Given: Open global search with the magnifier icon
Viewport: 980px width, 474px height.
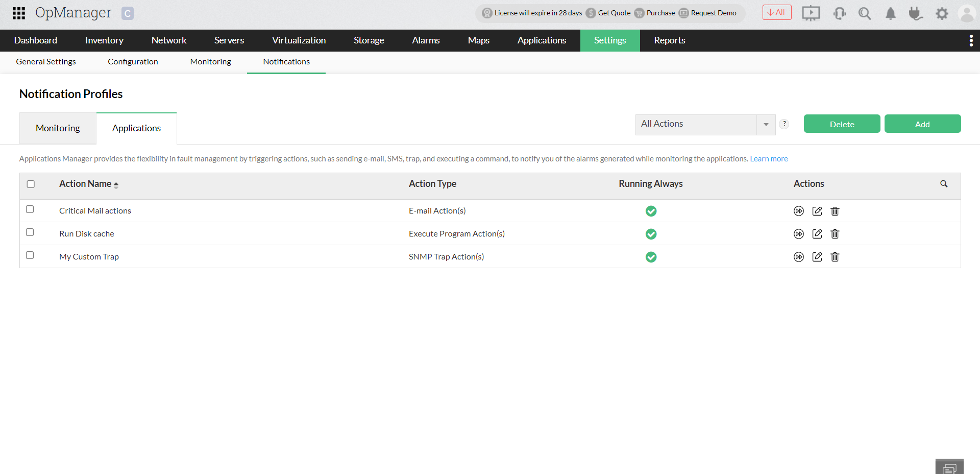Looking at the screenshot, I should click(x=865, y=13).
